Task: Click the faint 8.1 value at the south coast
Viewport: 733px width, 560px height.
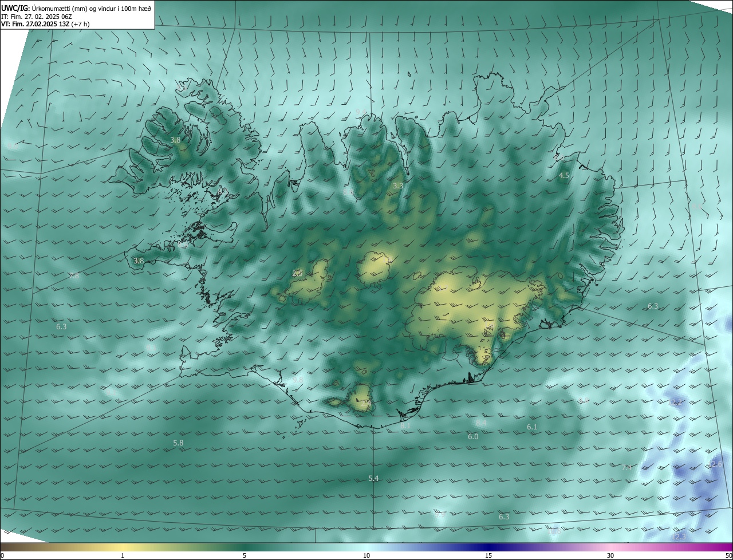Action: 405,427
